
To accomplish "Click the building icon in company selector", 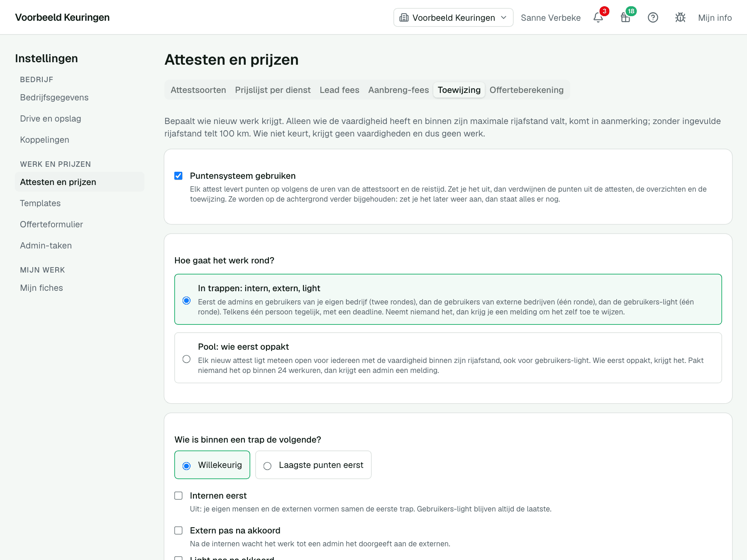I will (x=404, y=17).
